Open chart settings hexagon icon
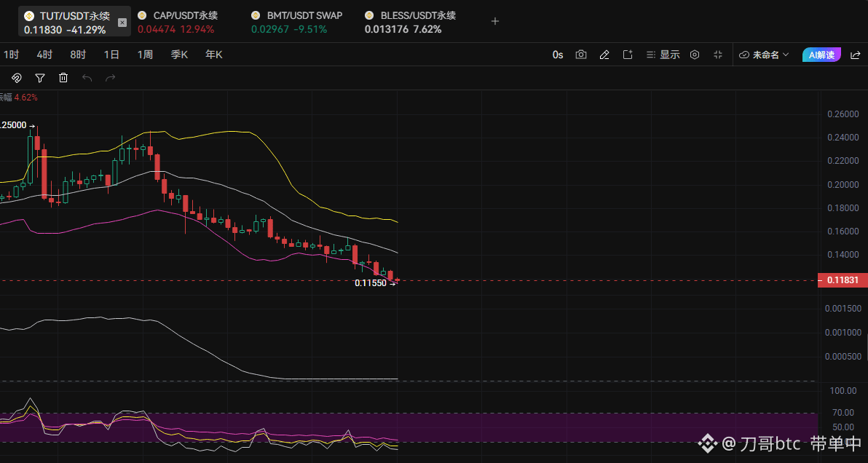 click(695, 55)
